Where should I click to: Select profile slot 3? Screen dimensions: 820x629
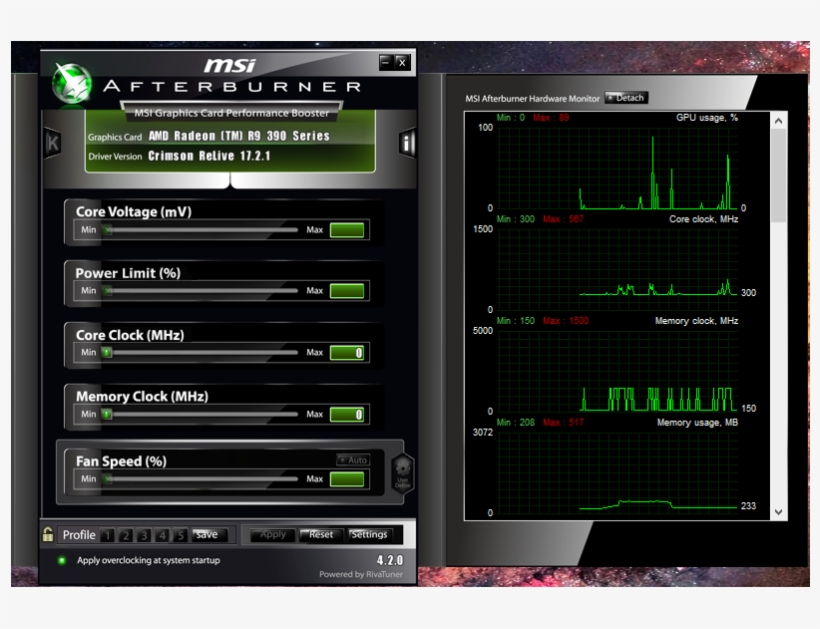[x=144, y=535]
